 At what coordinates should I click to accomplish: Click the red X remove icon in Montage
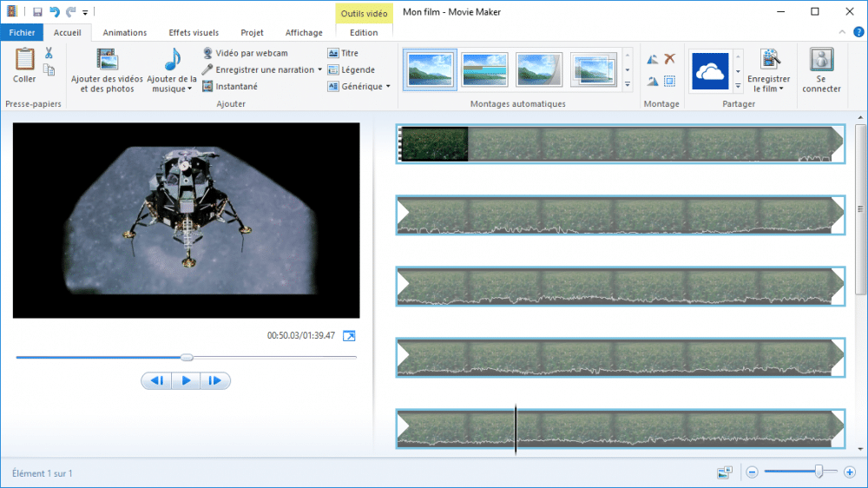point(669,59)
